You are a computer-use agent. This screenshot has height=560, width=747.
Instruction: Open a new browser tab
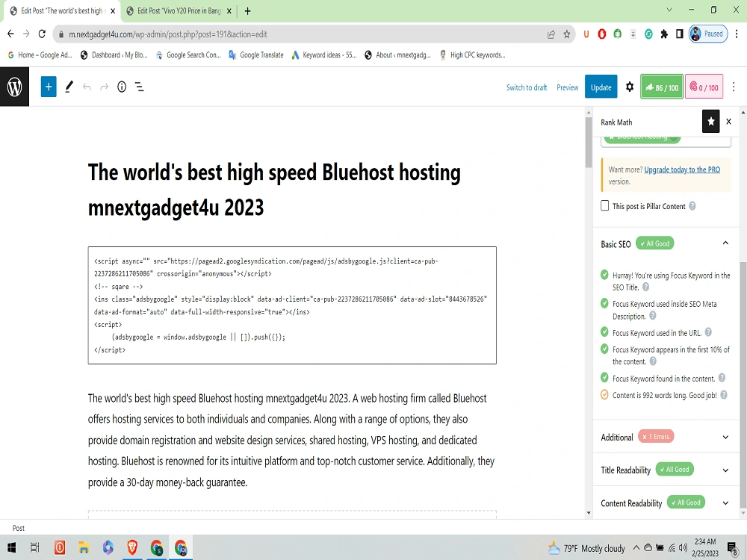[247, 11]
